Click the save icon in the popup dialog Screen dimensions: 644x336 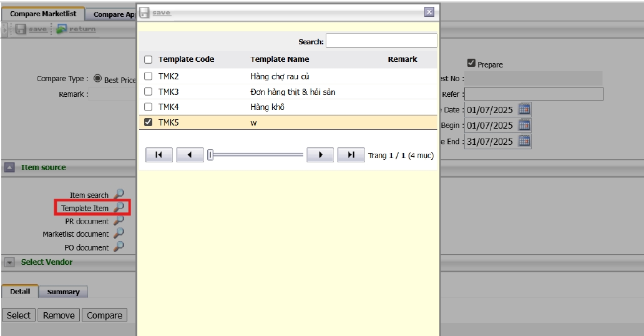(x=145, y=12)
